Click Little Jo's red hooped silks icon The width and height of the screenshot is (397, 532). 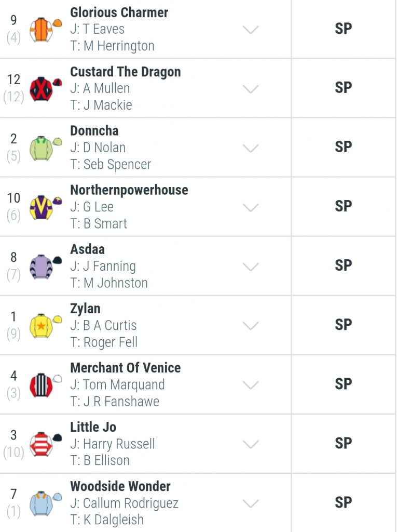46,445
